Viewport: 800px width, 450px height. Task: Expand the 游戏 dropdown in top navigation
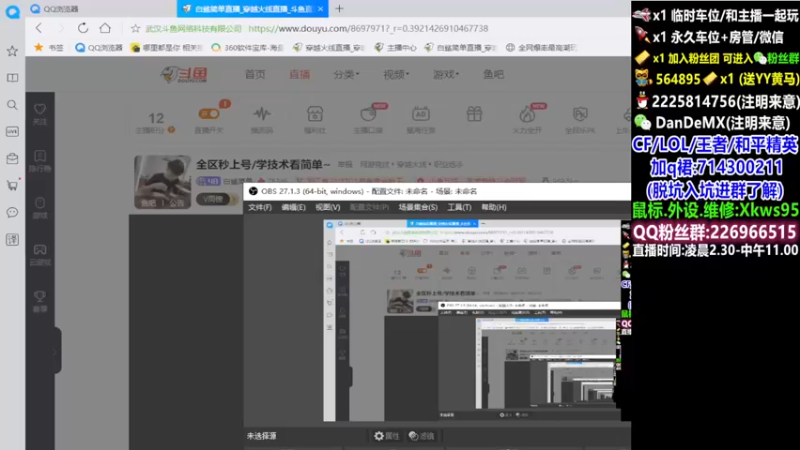point(446,74)
